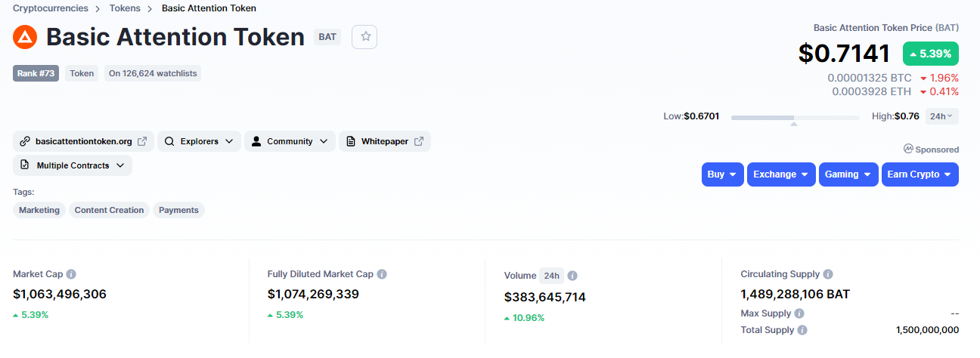The width and height of the screenshot is (980, 358).
Task: Click the 0.00001325 BTC price text
Action: click(x=870, y=78)
